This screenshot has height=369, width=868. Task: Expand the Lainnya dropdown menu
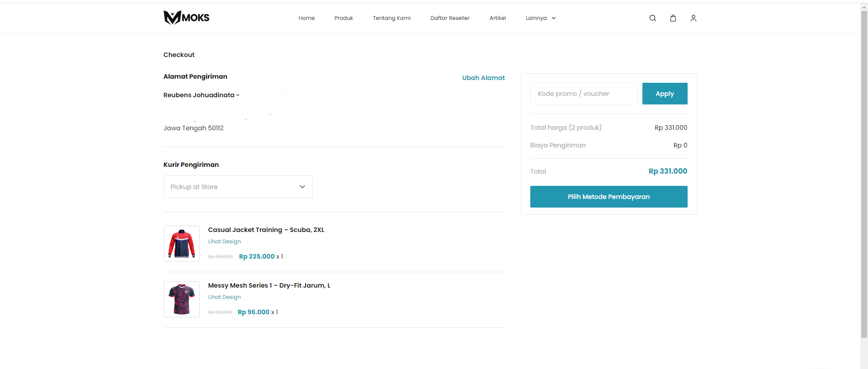click(541, 18)
